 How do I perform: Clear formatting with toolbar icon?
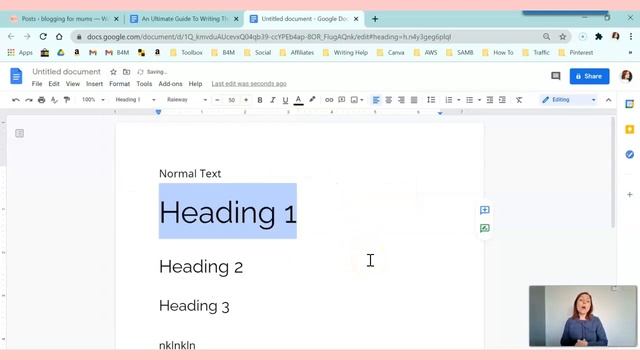(519, 100)
